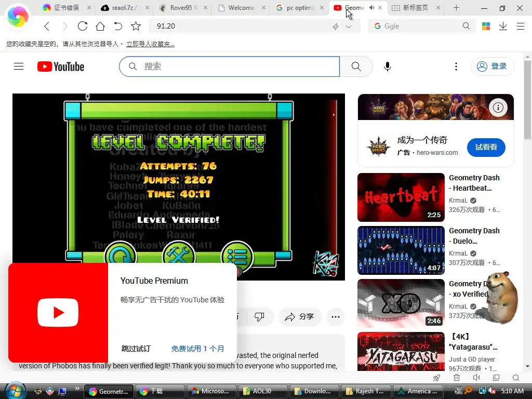The width and height of the screenshot is (532, 399).
Task: Click the zoom magnifier in browser status bar
Action: [x=516, y=378]
